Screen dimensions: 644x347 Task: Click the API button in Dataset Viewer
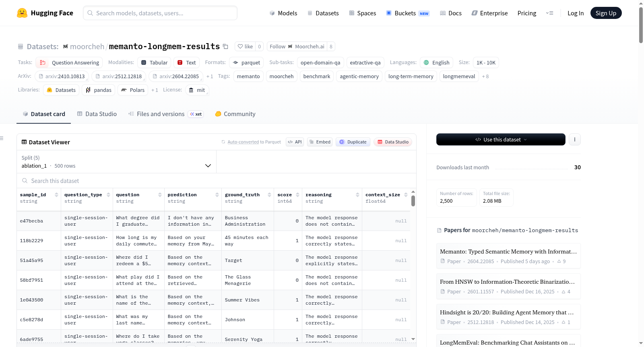tap(295, 142)
